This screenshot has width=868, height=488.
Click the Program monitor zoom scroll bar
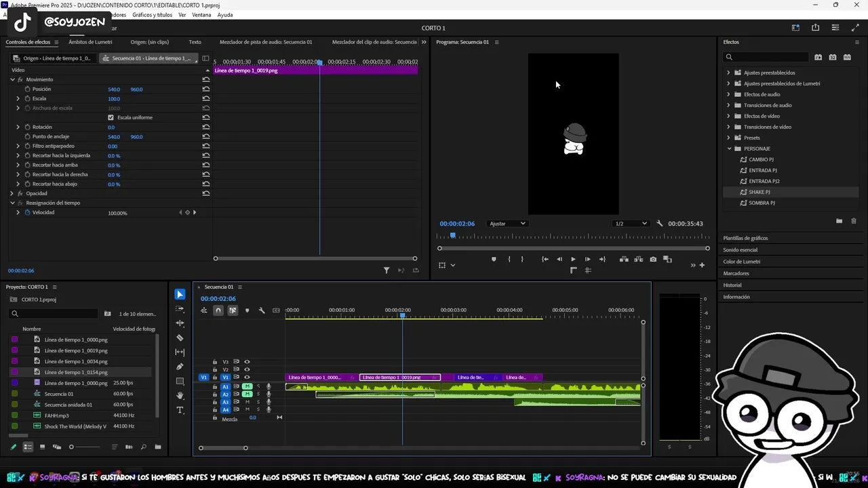pyautogui.click(x=574, y=248)
